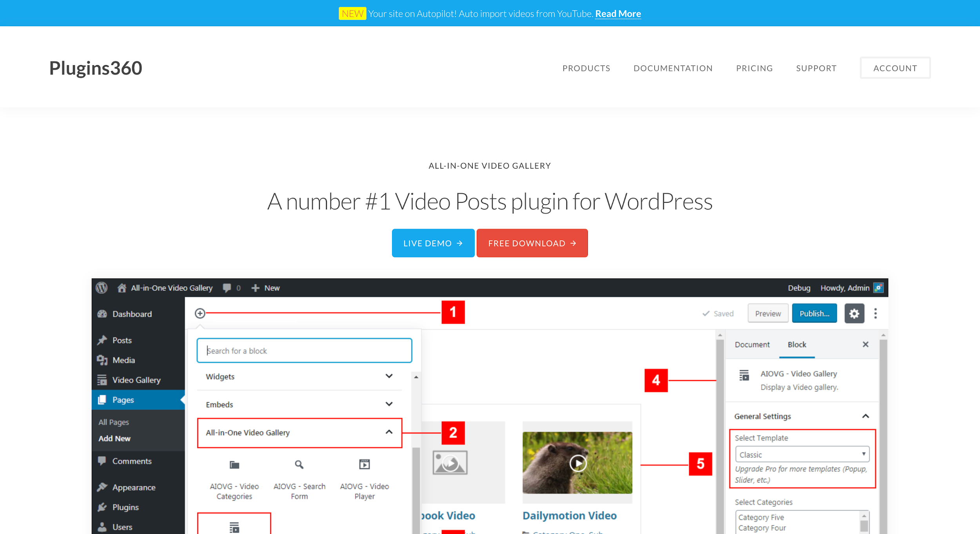Switch to the Document tab
This screenshot has width=980, height=534.
pos(752,345)
